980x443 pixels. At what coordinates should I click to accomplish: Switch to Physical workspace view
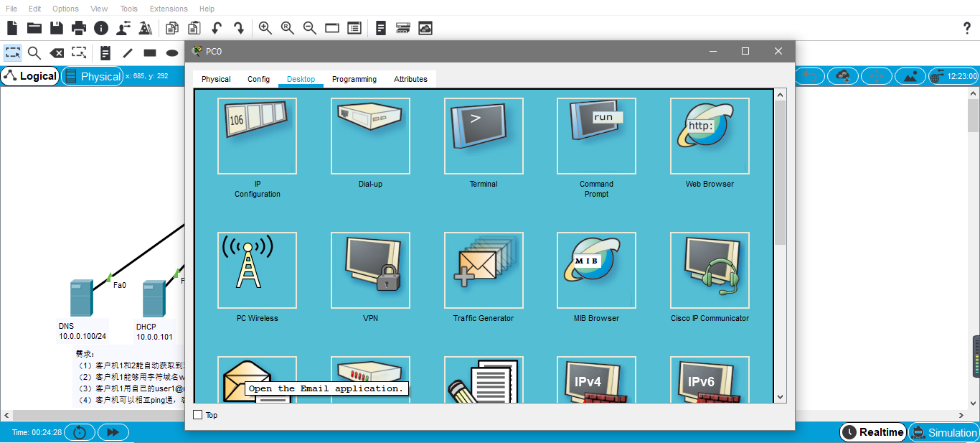pos(92,76)
